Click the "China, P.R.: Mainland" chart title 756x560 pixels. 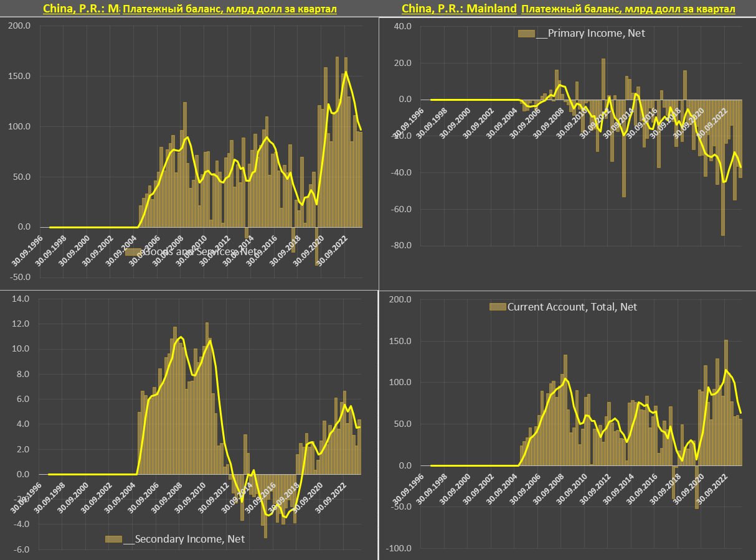pyautogui.click(x=459, y=9)
